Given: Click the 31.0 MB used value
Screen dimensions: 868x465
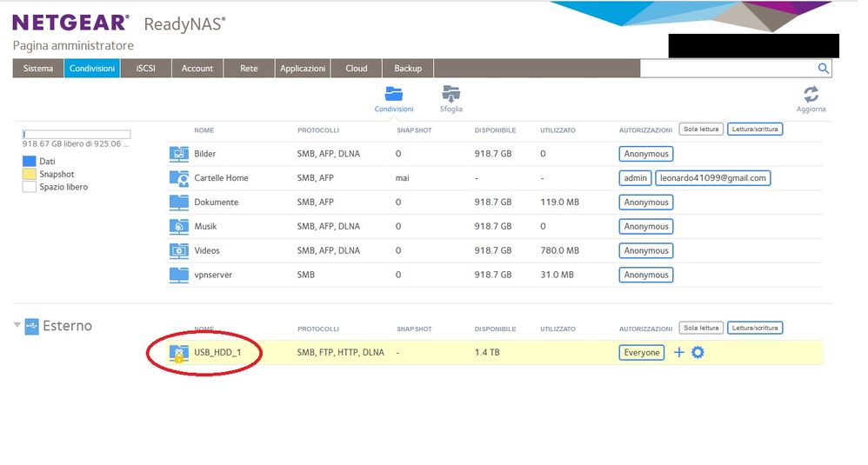Looking at the screenshot, I should [557, 275].
